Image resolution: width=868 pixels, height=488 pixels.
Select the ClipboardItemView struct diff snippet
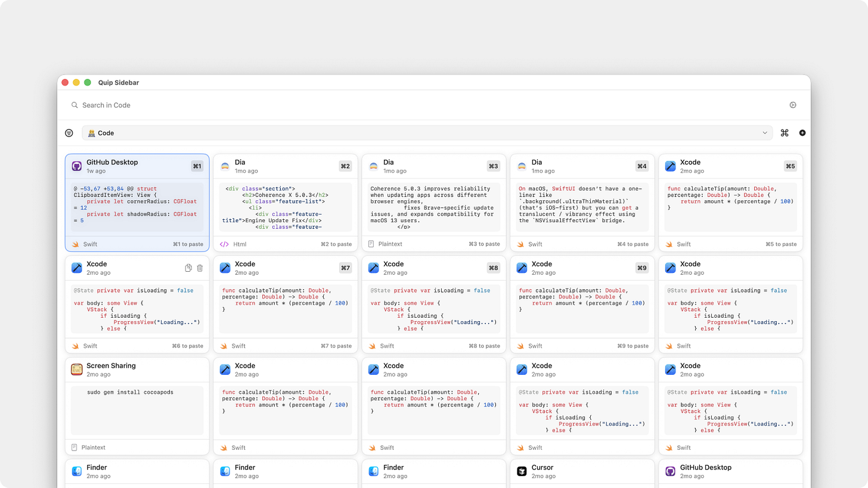tap(137, 207)
